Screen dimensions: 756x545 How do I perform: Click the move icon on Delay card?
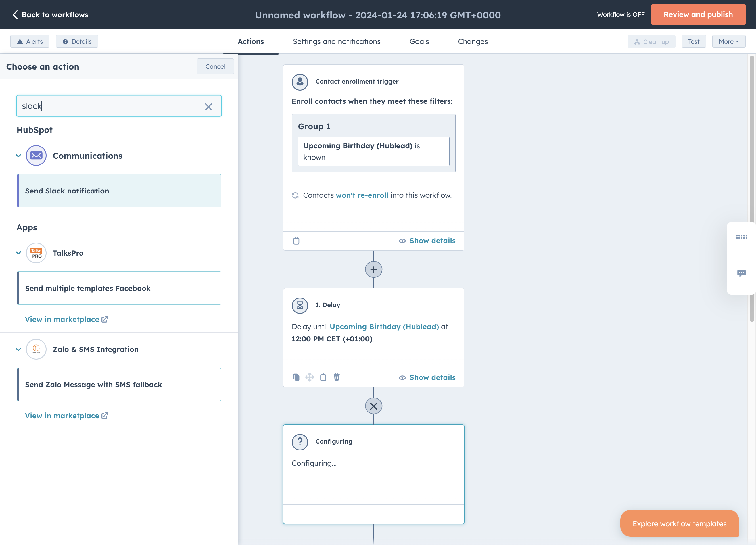point(309,377)
